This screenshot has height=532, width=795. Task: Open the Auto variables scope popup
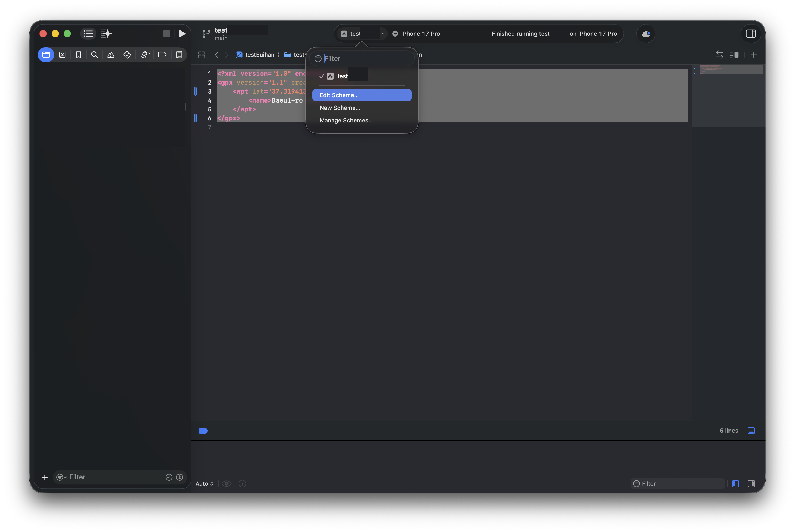pos(204,483)
